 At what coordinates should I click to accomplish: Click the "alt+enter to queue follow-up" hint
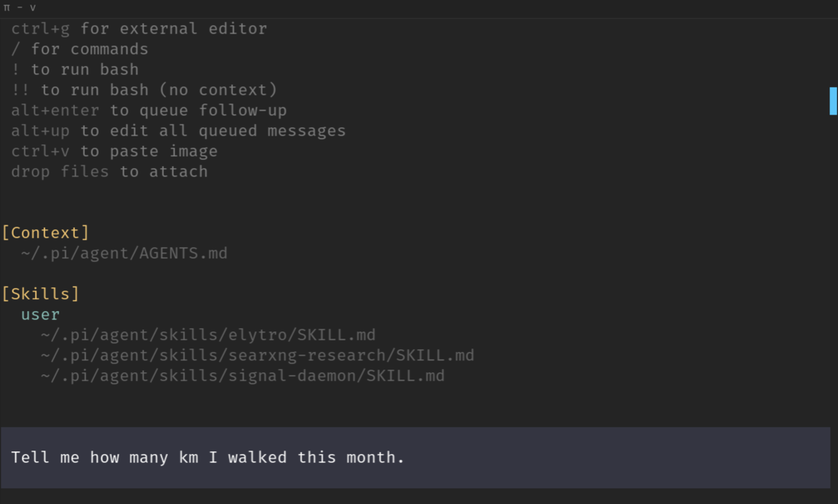coord(149,111)
